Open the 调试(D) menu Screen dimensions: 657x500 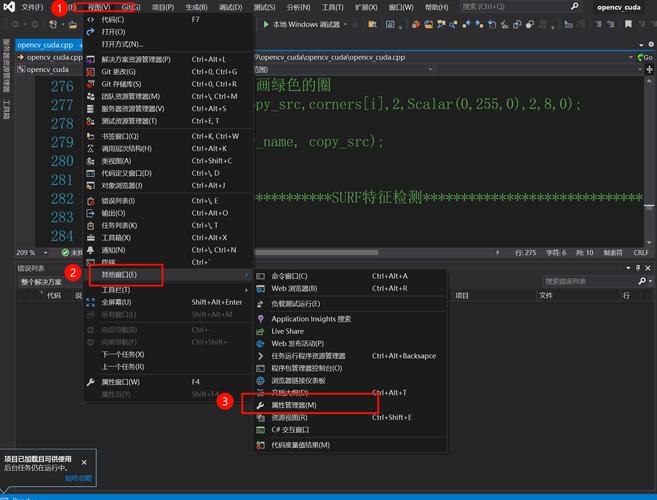pyautogui.click(x=230, y=7)
